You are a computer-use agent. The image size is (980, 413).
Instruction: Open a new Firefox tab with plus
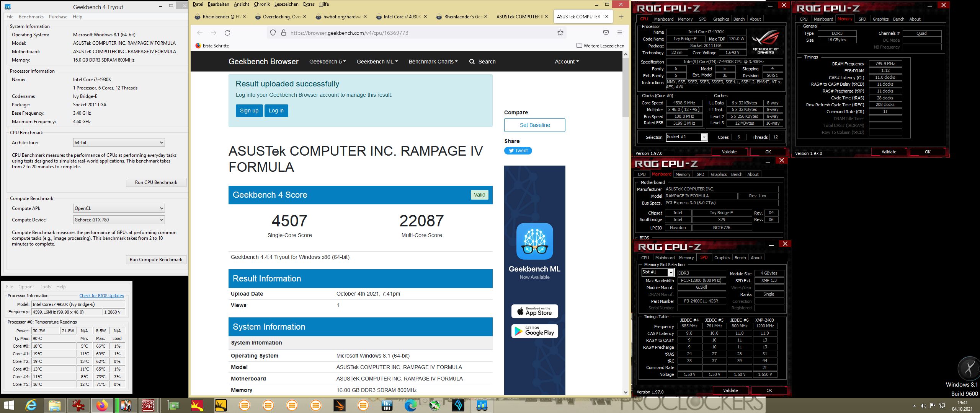click(x=621, y=17)
